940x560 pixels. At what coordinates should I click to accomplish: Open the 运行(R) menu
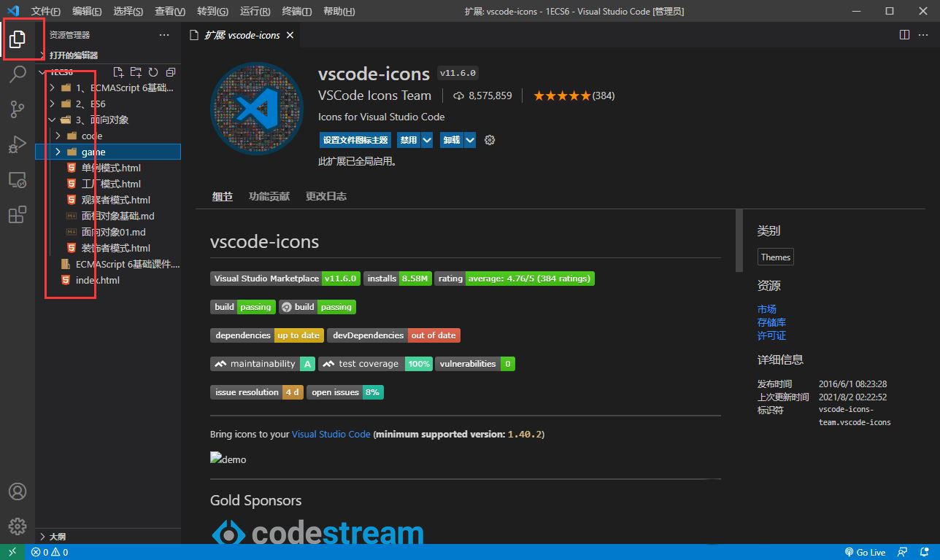255,11
